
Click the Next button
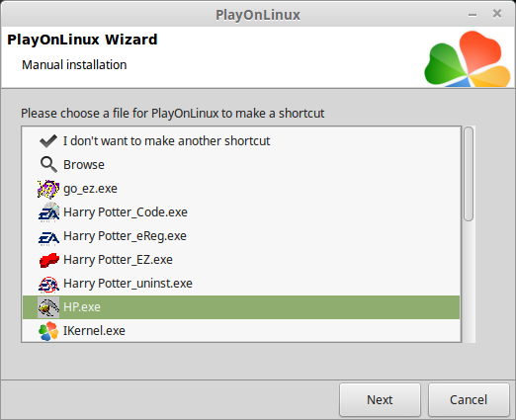coord(380,400)
